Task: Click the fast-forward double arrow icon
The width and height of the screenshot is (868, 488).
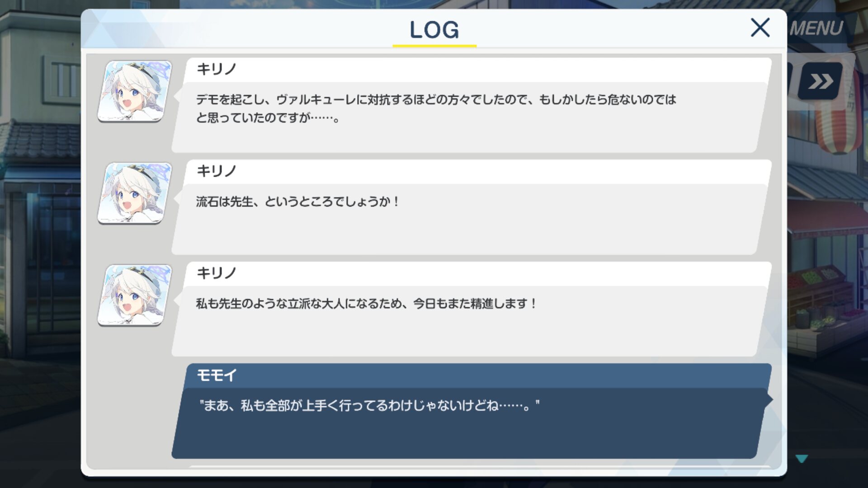Action: click(821, 81)
